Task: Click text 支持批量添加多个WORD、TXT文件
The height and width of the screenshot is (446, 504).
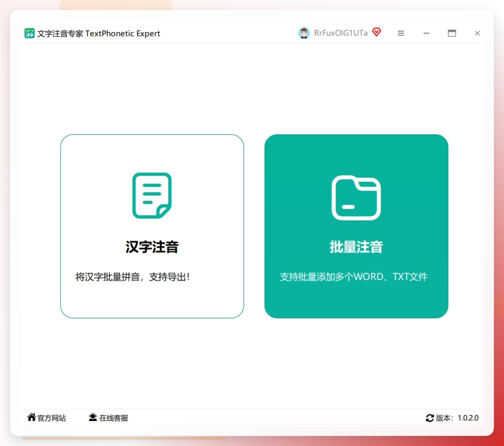Action: tap(354, 277)
